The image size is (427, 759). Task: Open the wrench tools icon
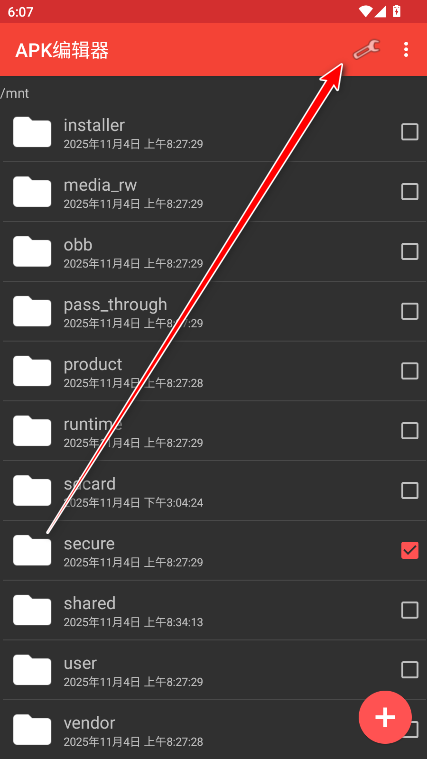(366, 49)
